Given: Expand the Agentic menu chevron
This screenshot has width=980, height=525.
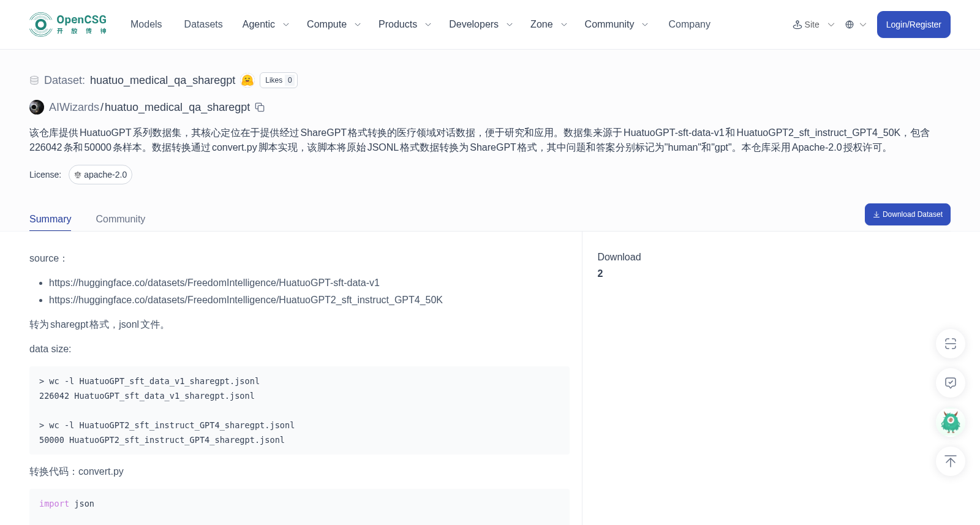Looking at the screenshot, I should [x=285, y=25].
